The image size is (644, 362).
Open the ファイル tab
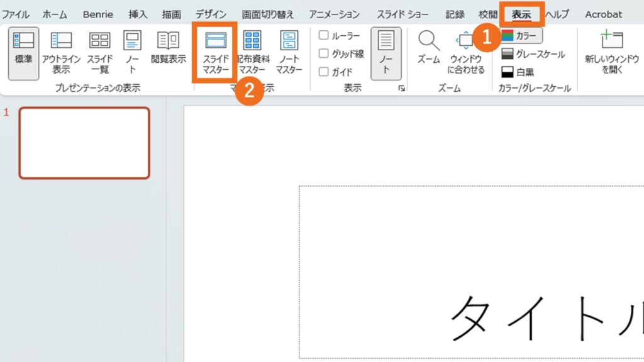16,14
